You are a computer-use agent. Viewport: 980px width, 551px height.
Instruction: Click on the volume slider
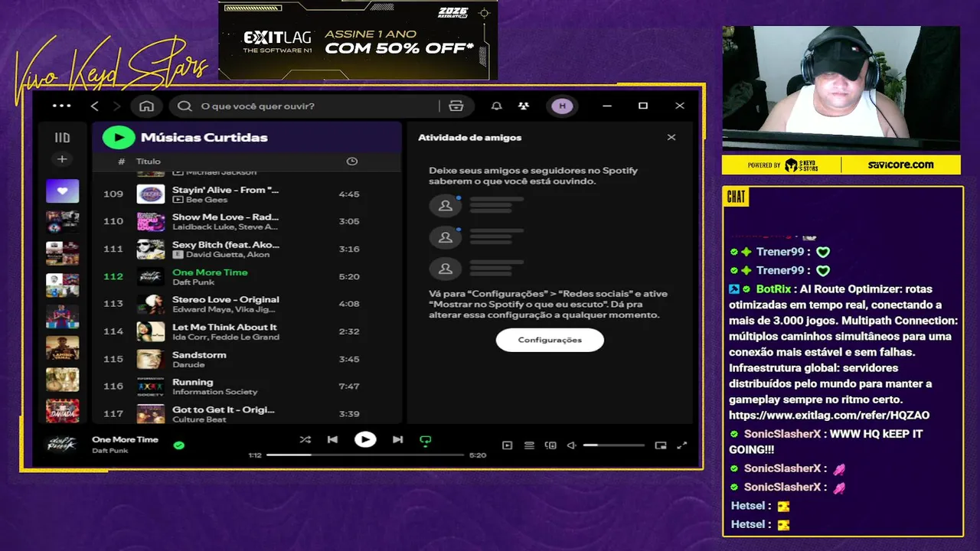pyautogui.click(x=613, y=445)
